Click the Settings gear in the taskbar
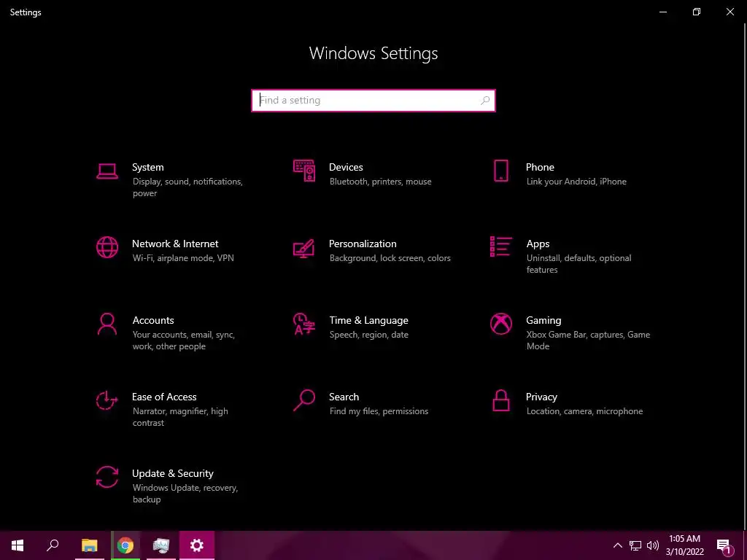This screenshot has width=747, height=560. click(x=197, y=545)
